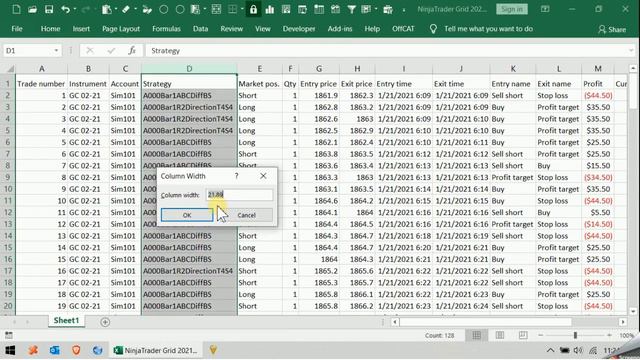Switch to Page Layout view icon

(x=500, y=335)
